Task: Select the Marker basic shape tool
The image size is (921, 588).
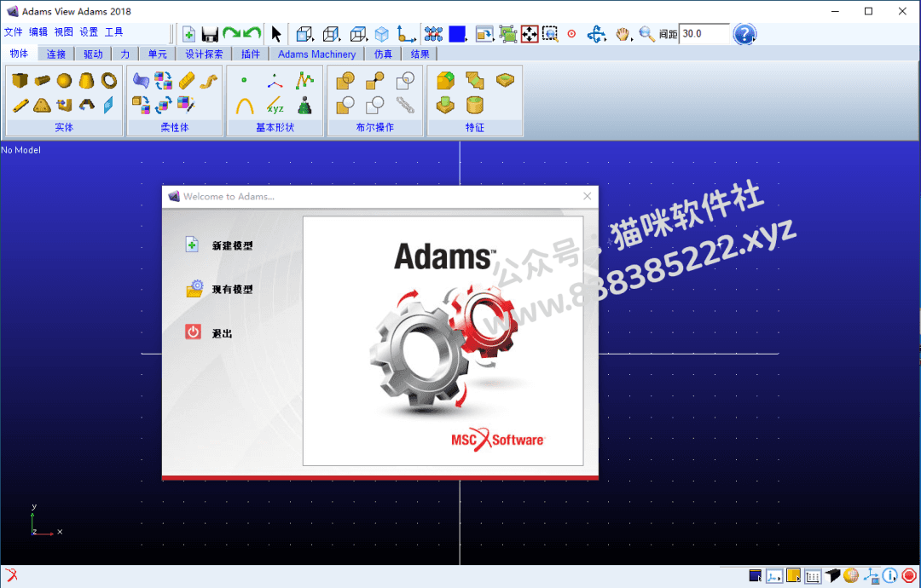Action: (275, 80)
